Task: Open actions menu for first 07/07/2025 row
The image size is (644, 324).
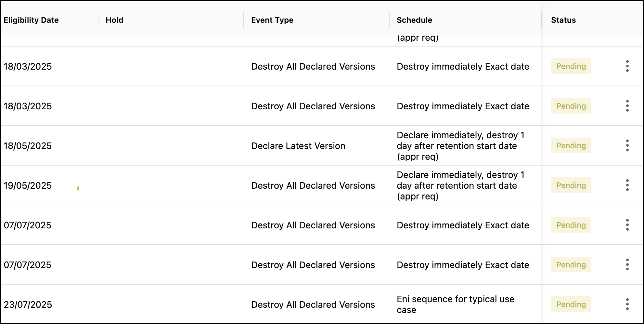Action: 627,225
